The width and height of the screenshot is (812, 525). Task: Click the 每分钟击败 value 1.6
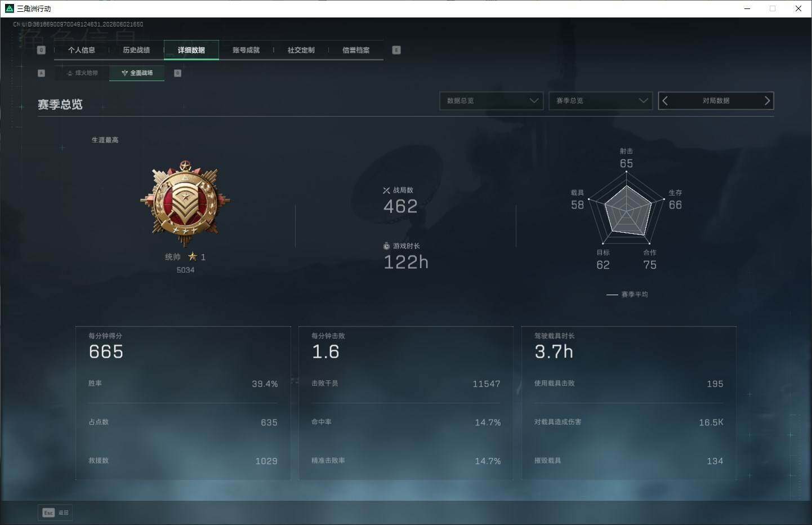tap(325, 352)
